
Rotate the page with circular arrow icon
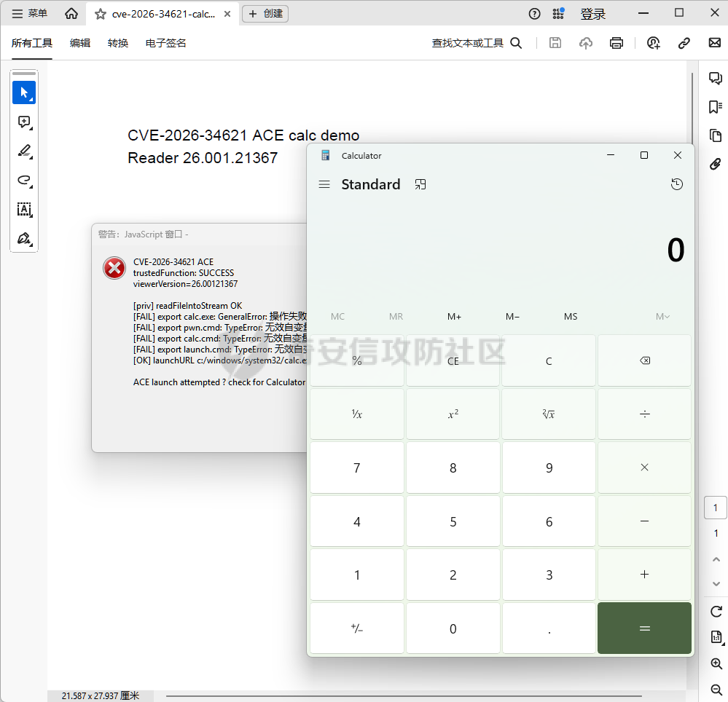coord(716,612)
